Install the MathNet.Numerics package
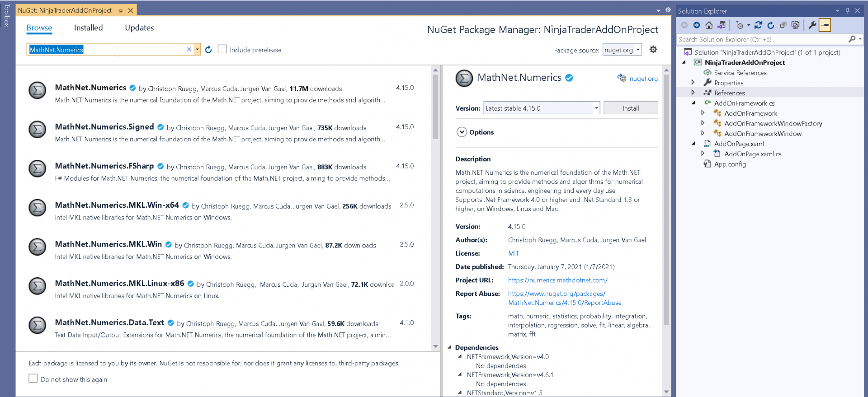 click(x=631, y=108)
